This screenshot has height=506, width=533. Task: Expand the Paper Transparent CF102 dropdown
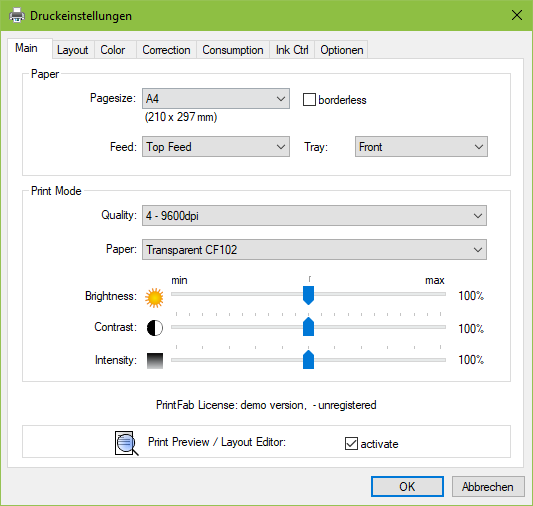pyautogui.click(x=314, y=249)
